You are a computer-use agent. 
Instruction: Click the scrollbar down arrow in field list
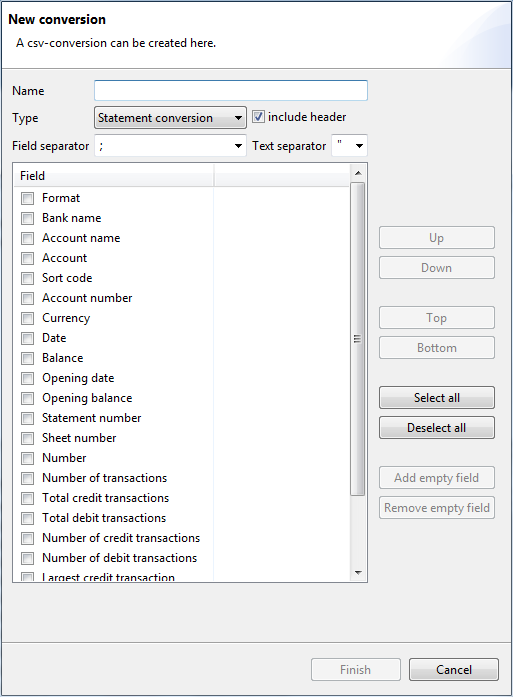click(358, 573)
